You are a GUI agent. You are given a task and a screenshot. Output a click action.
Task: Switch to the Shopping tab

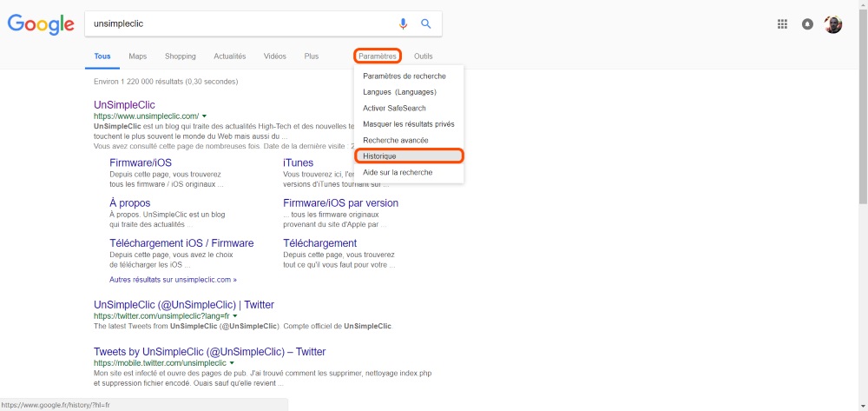(181, 56)
